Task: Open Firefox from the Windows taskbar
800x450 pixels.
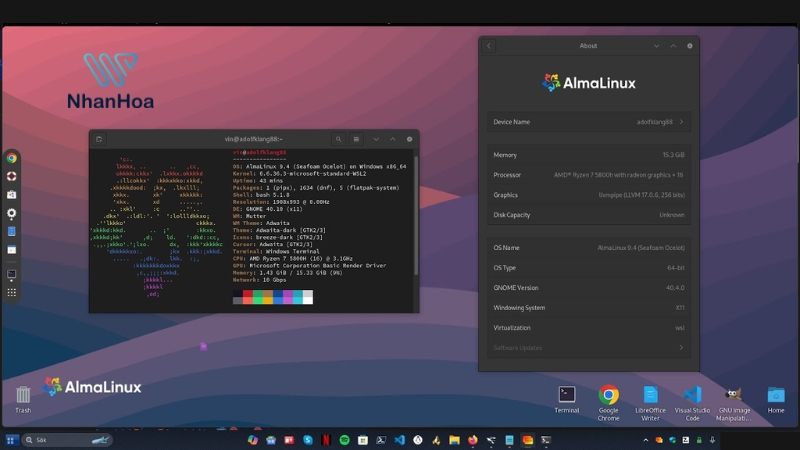Action: point(472,440)
